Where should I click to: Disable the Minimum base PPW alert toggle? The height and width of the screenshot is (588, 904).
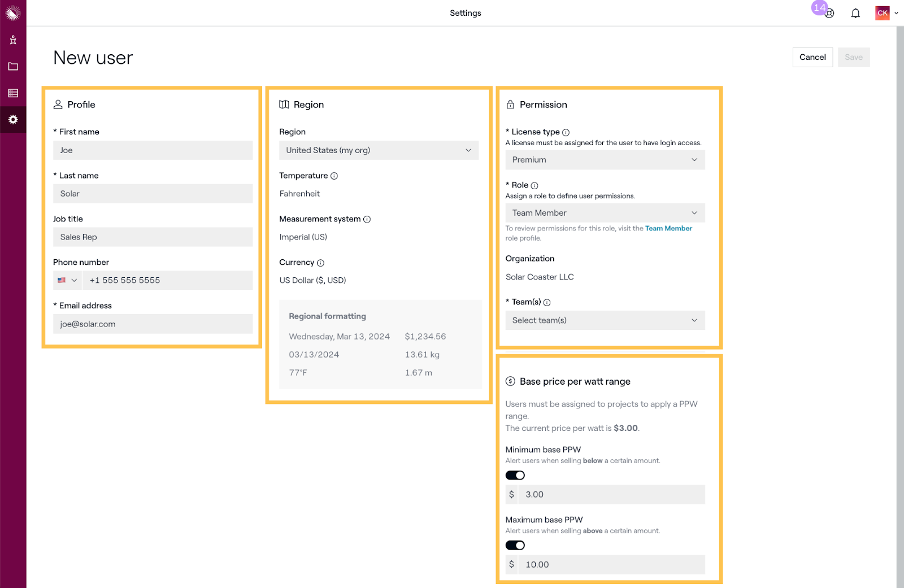[x=514, y=475]
